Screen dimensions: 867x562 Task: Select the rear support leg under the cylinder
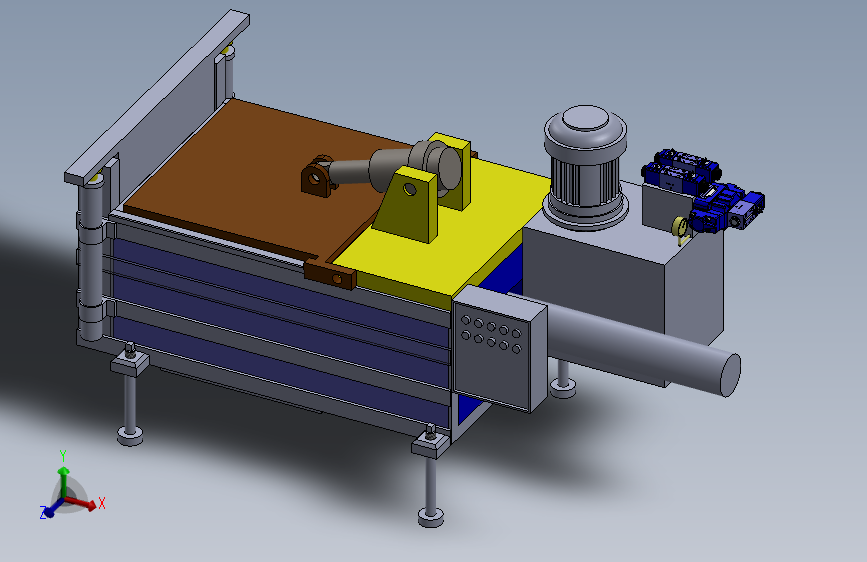point(563,379)
